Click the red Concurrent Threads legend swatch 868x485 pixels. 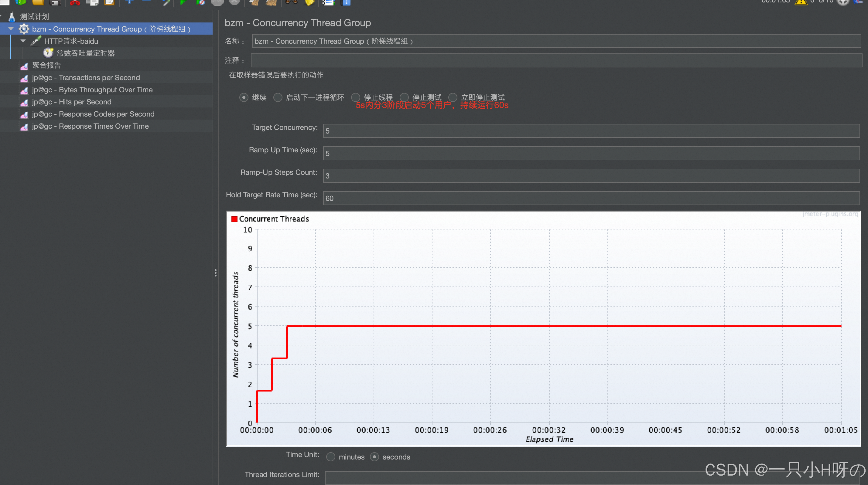(234, 219)
